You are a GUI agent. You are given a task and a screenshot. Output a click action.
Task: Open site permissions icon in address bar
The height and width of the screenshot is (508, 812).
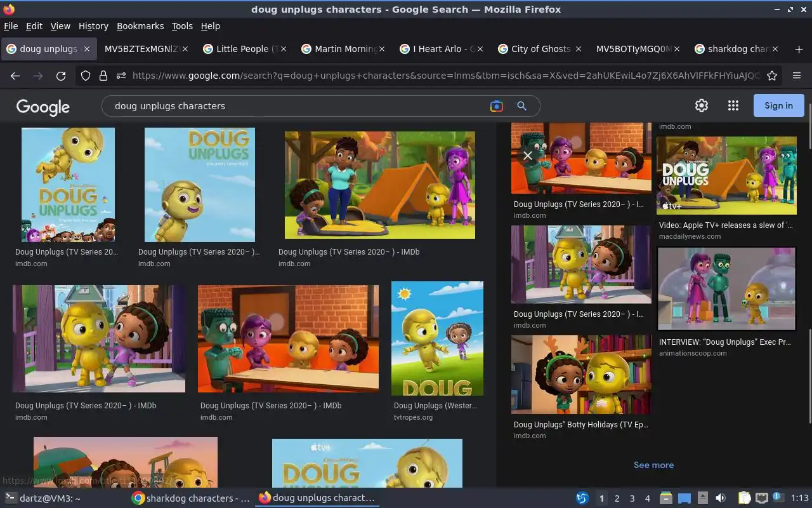click(x=121, y=76)
